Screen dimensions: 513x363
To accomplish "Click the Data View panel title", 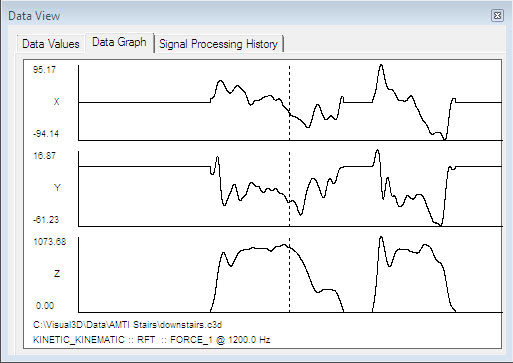I will pos(34,16).
